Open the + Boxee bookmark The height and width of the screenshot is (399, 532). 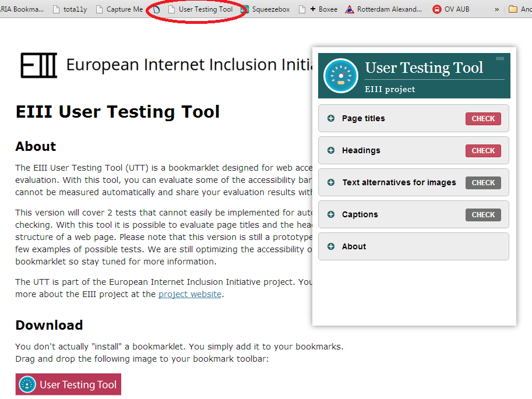click(318, 9)
